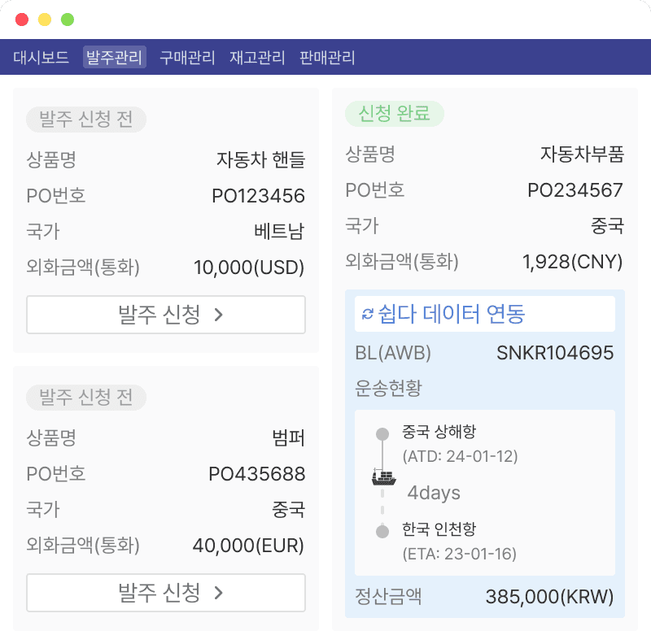The width and height of the screenshot is (651, 644).
Task: Click the red close window button
Action: (22, 20)
